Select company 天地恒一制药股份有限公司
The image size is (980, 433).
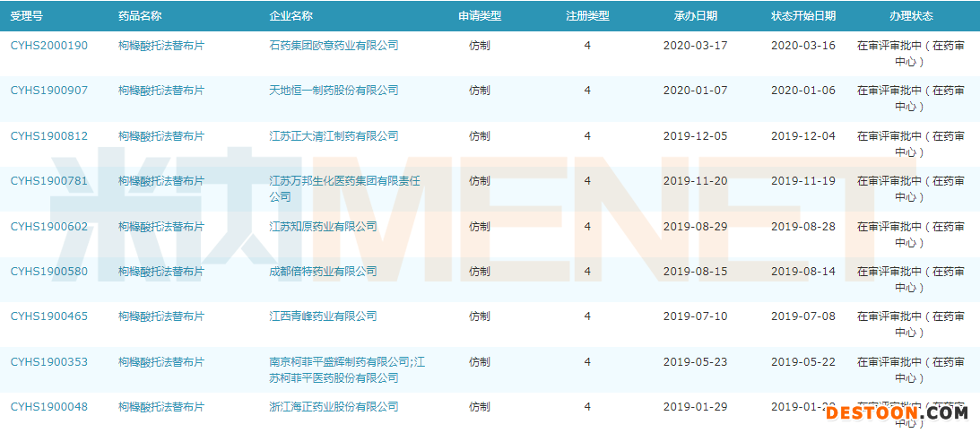334,91
